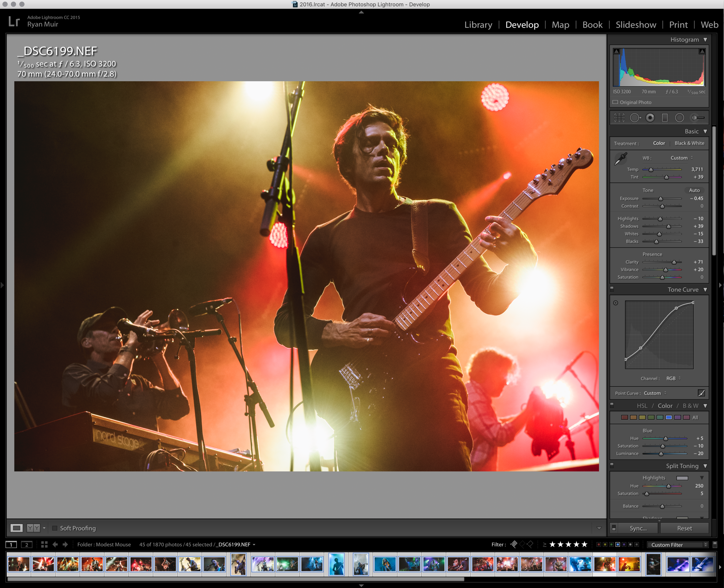Open the Split Toning Highlights color swatch
Image resolution: width=724 pixels, height=588 pixels.
coord(682,478)
